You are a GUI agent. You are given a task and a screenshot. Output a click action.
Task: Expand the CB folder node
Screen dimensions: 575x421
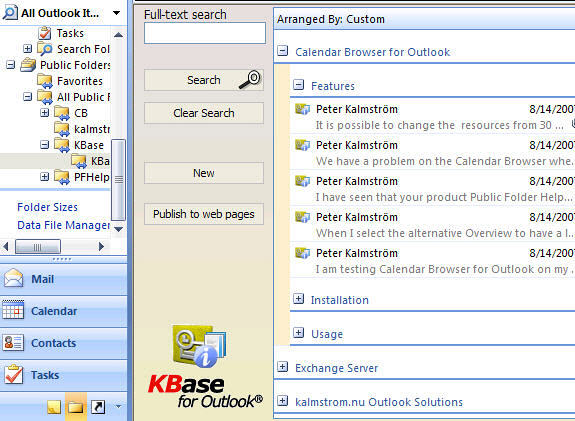tap(44, 113)
